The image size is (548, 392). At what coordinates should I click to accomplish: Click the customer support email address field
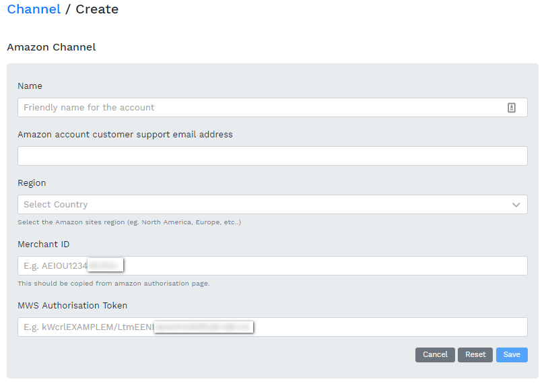point(272,156)
